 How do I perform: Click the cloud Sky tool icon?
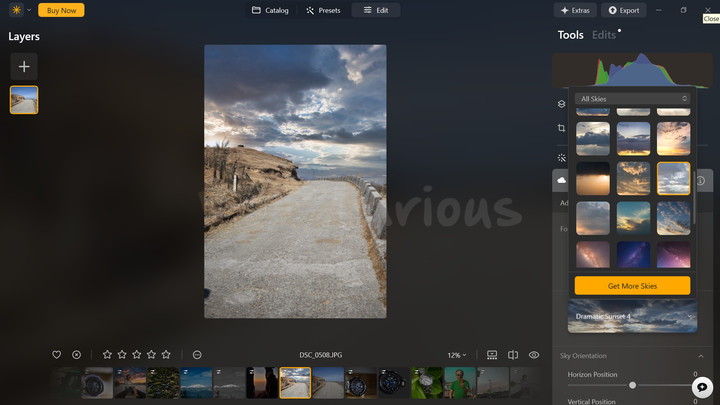562,180
